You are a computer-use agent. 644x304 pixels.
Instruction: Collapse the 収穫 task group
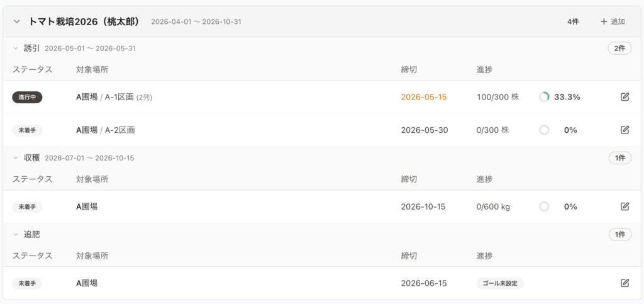pyautogui.click(x=16, y=158)
